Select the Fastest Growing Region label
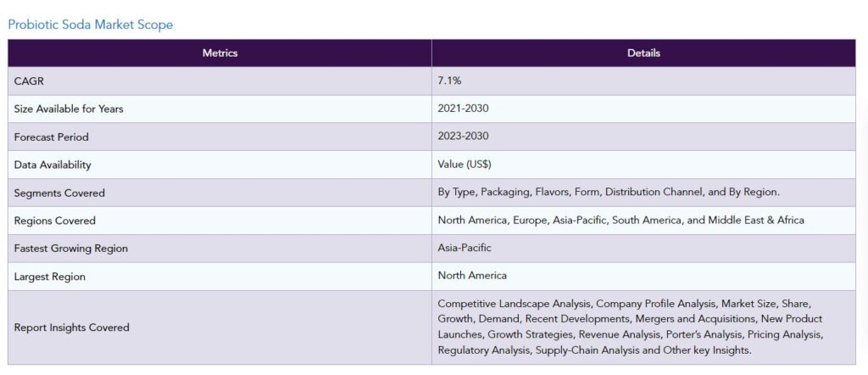 [x=70, y=249]
